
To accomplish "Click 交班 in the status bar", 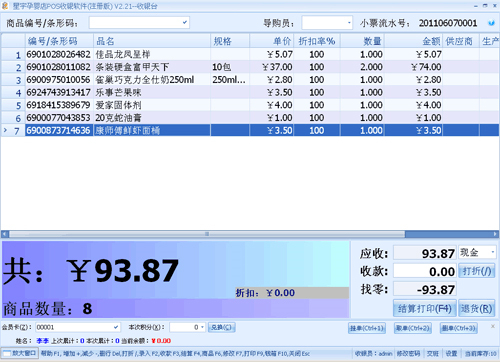I will (x=433, y=353).
